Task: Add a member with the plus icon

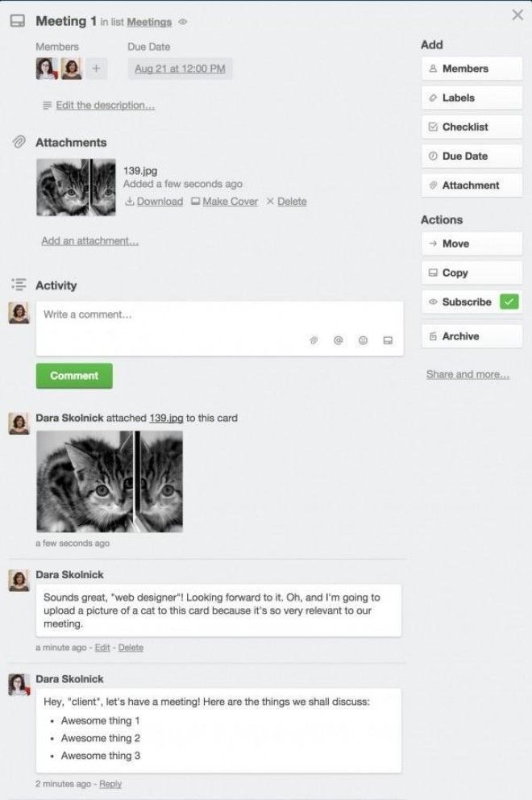Action: [x=97, y=69]
